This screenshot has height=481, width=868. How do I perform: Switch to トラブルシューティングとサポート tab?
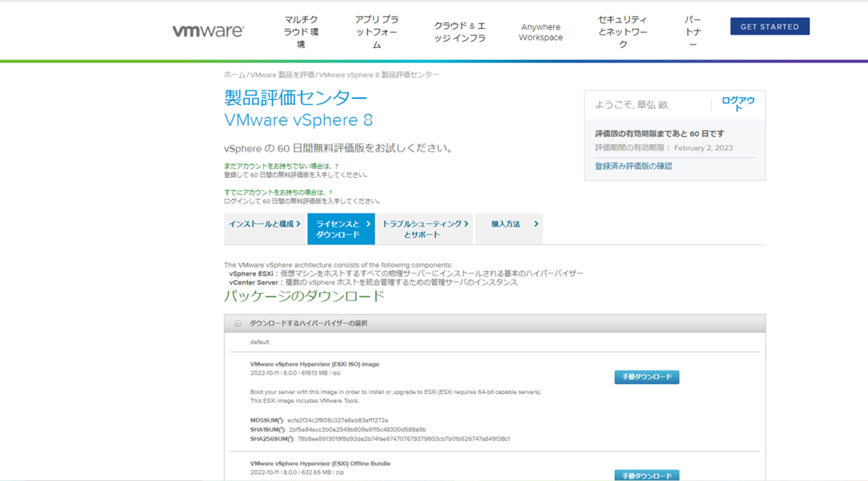pos(425,229)
